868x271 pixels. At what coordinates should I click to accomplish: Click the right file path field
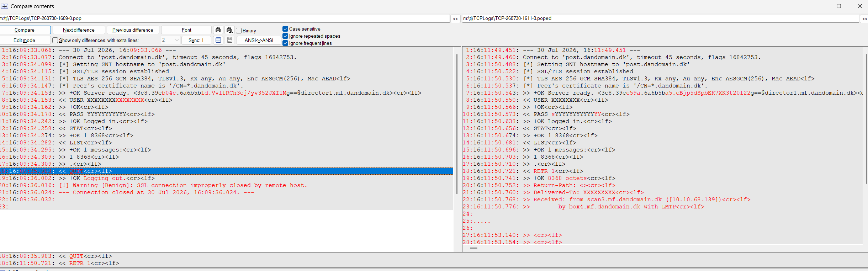tap(661, 18)
